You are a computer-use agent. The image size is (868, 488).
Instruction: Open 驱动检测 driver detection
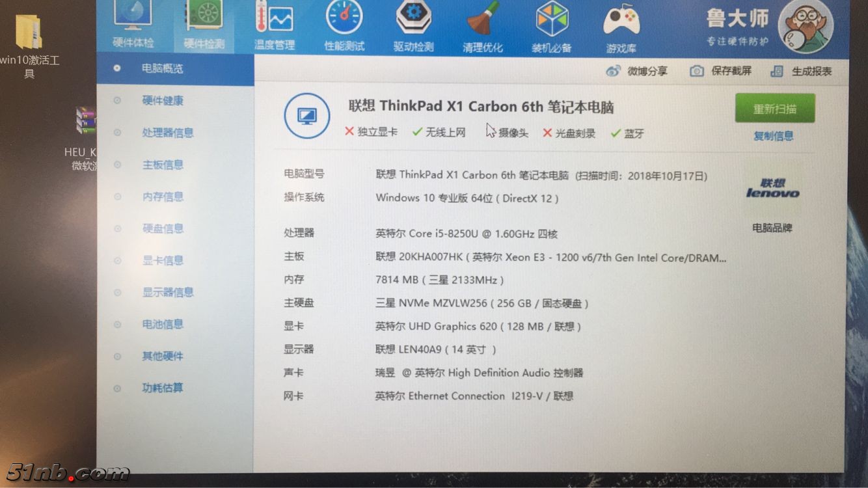click(413, 26)
